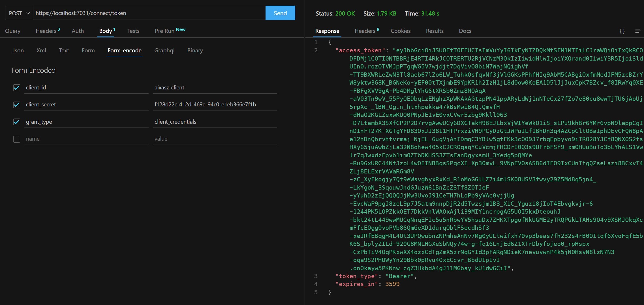Viewport: 644px width, 305px height.
Task: Open the Pre Run tab
Action: (x=170, y=31)
